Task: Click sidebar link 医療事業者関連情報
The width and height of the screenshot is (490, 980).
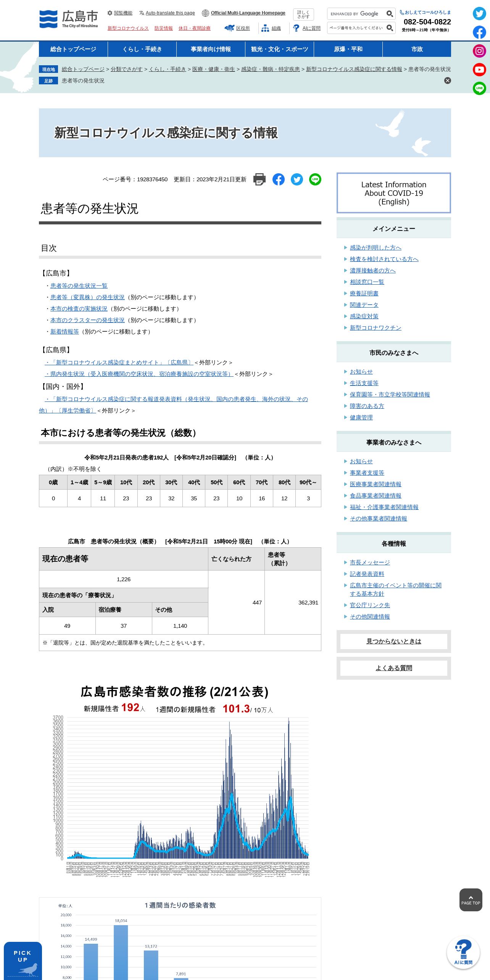Action: coord(376,484)
